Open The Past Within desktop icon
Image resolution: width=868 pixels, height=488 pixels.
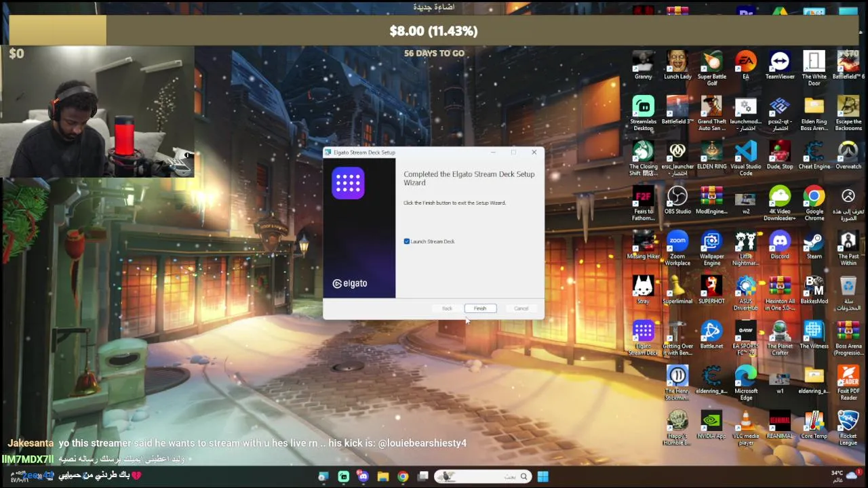tap(848, 248)
